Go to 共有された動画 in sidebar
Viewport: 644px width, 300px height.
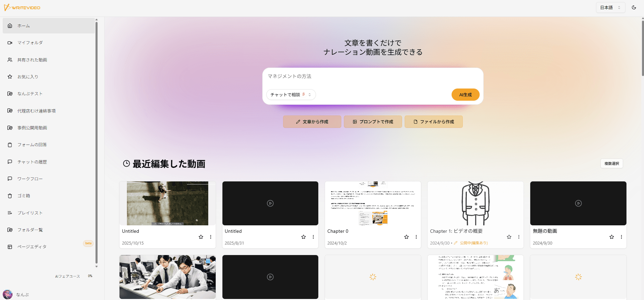[32, 60]
